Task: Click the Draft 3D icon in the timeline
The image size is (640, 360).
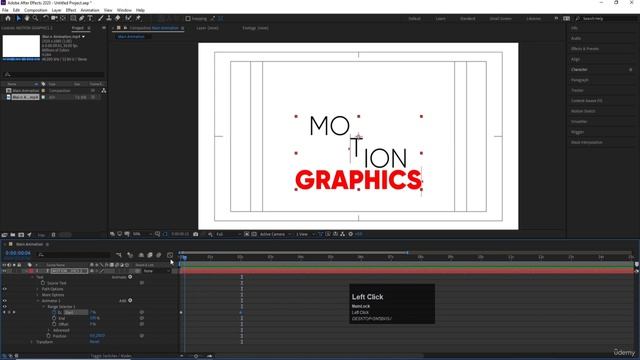Action: pos(130,255)
